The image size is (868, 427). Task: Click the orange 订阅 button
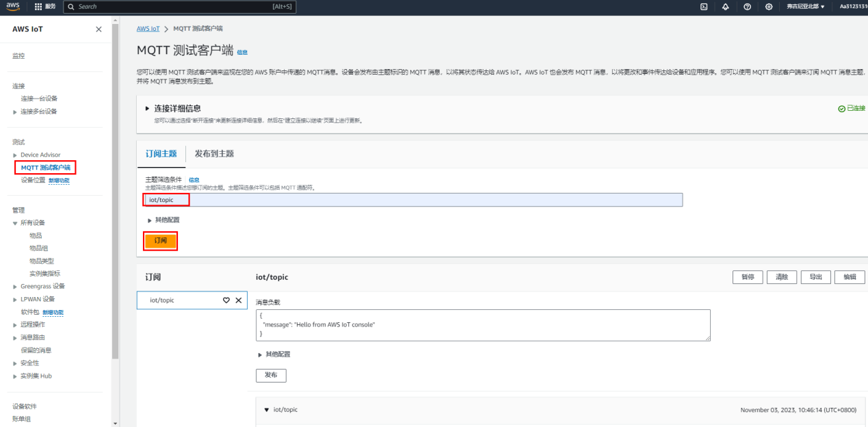(x=161, y=241)
